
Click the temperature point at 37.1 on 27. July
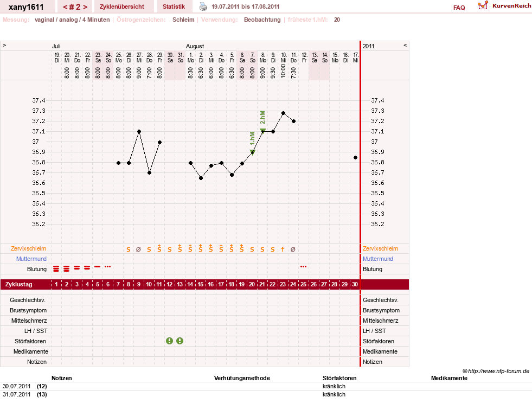coord(139,131)
